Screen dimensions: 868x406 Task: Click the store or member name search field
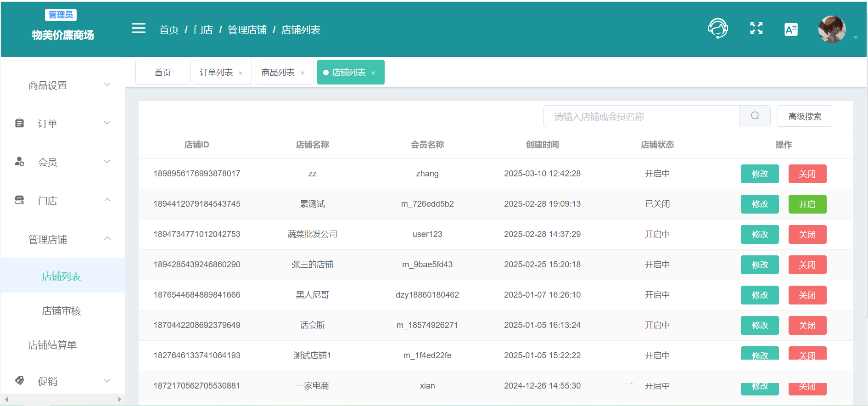[x=641, y=117]
